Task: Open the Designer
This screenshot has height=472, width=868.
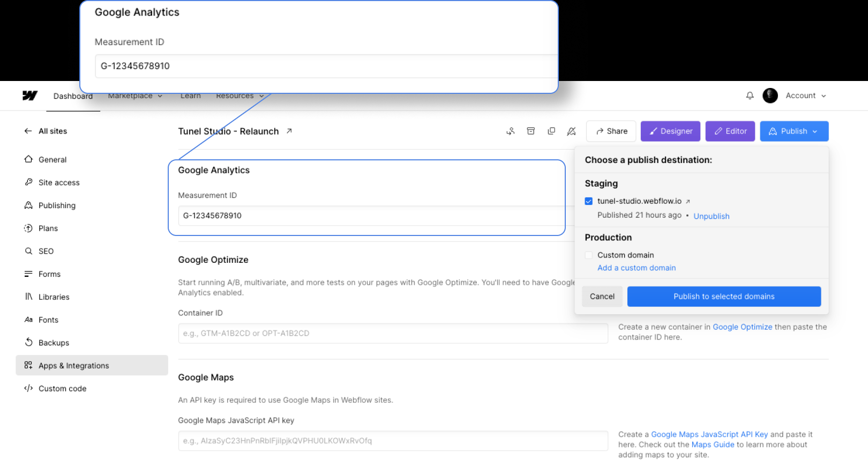Action: point(670,131)
